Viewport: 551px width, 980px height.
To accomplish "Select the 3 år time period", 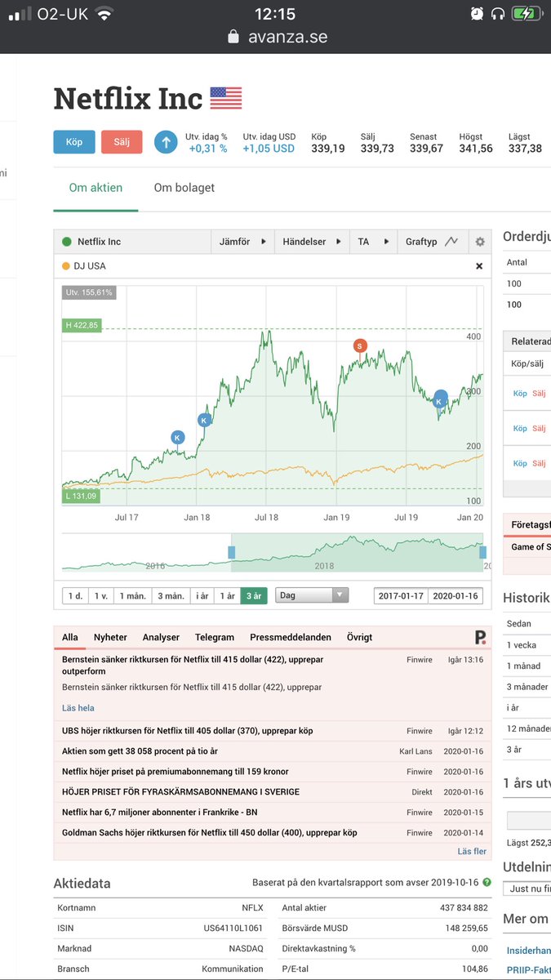I will point(253,595).
